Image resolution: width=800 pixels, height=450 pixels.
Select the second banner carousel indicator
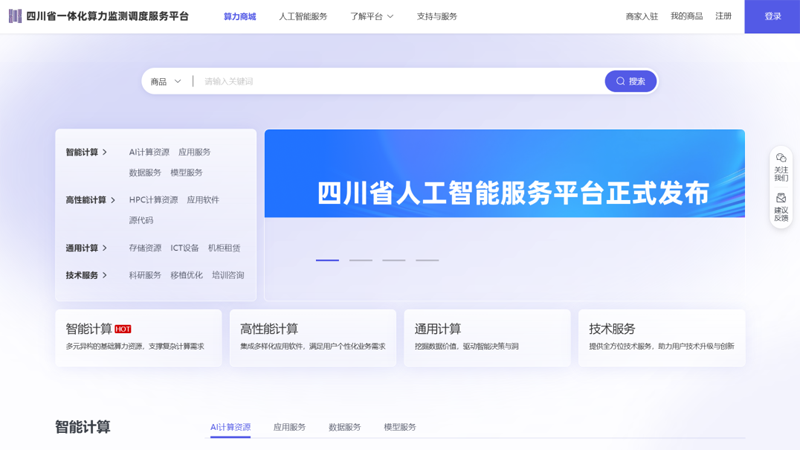click(360, 260)
